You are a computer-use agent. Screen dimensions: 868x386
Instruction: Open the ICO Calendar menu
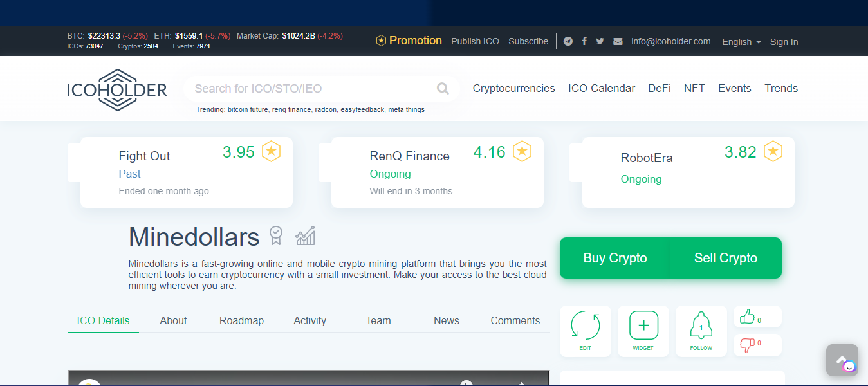pyautogui.click(x=602, y=89)
